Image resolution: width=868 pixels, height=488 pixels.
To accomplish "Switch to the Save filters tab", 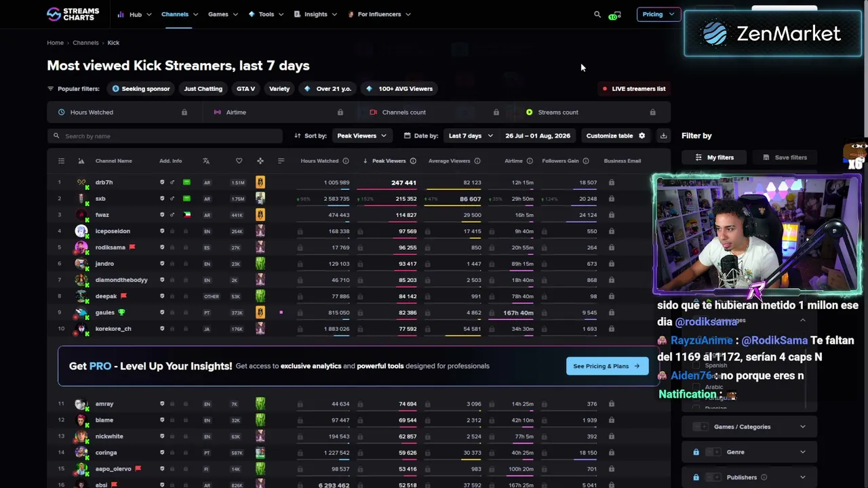I will [785, 157].
